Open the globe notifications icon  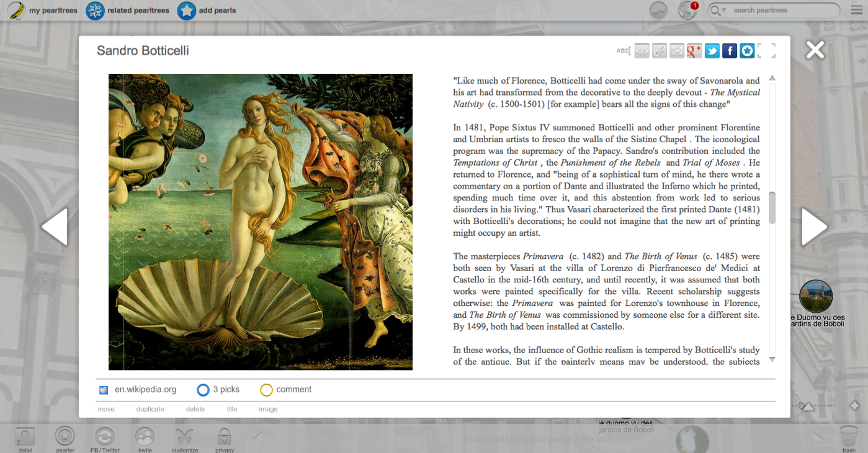[x=687, y=10]
